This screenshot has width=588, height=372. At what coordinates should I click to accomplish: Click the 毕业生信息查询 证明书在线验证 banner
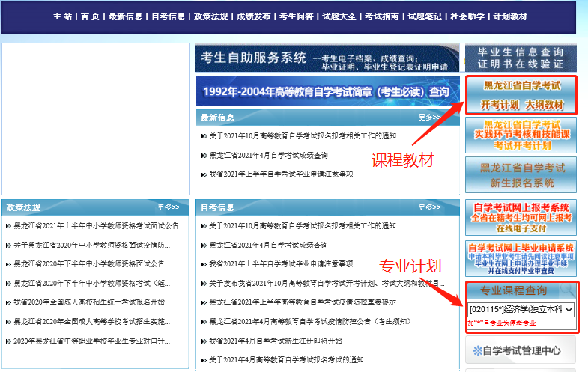click(x=521, y=58)
